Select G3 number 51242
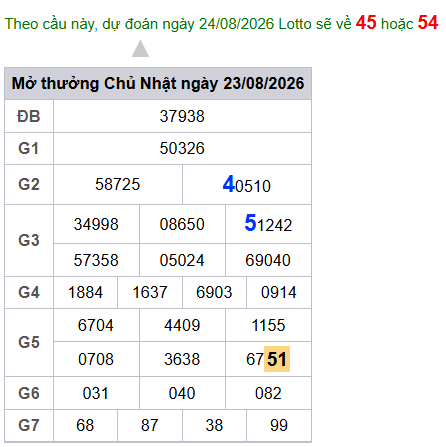 [x=268, y=223]
